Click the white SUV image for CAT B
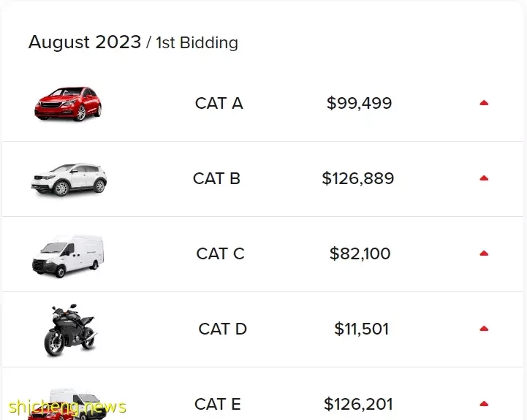The image size is (527, 420). click(x=69, y=179)
